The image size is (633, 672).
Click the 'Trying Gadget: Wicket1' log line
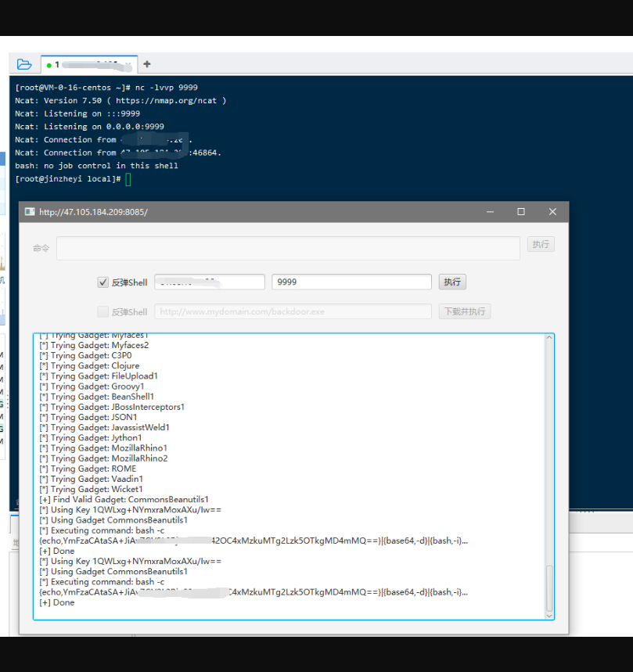[91, 489]
